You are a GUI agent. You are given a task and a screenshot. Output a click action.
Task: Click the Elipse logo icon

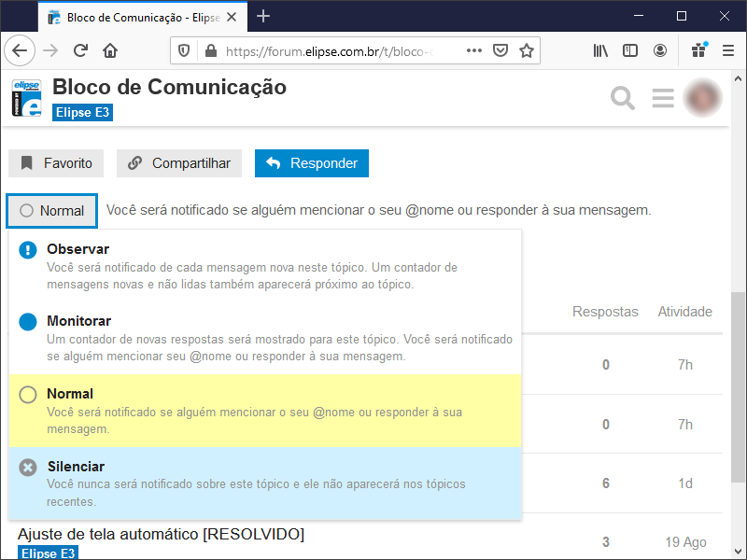tap(27, 98)
